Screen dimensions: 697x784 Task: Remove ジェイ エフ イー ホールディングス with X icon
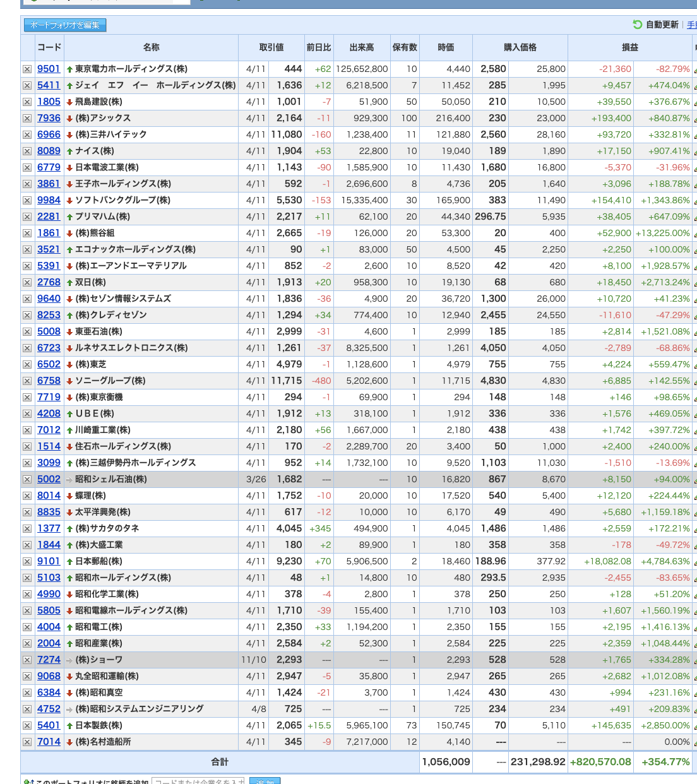(27, 85)
